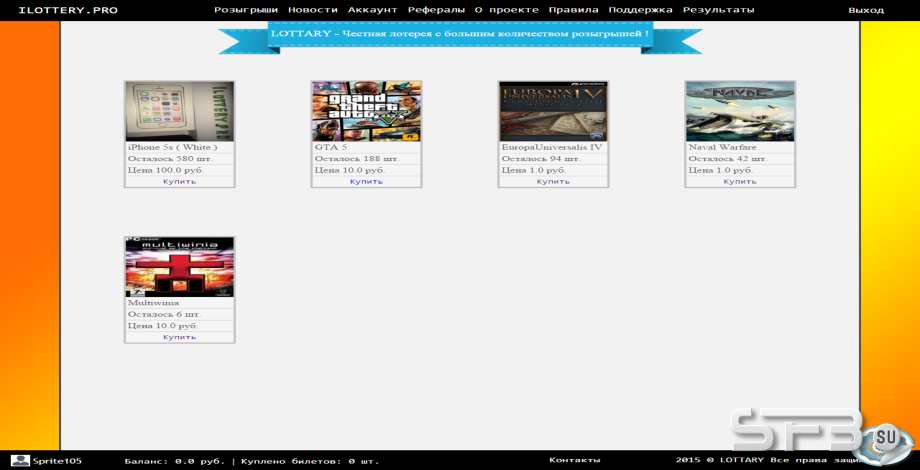This screenshot has width=920, height=470.
Task: Click the 'GTA 5' title text
Action: click(x=331, y=147)
